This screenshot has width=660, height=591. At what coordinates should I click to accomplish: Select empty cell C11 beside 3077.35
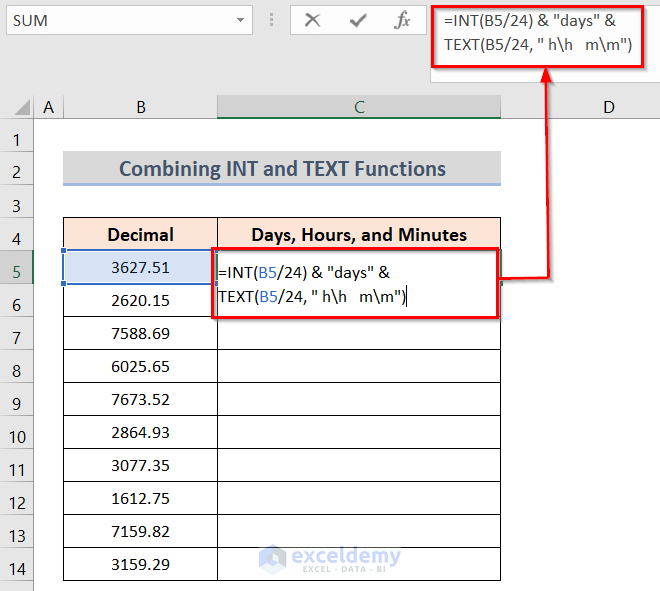coord(359,465)
